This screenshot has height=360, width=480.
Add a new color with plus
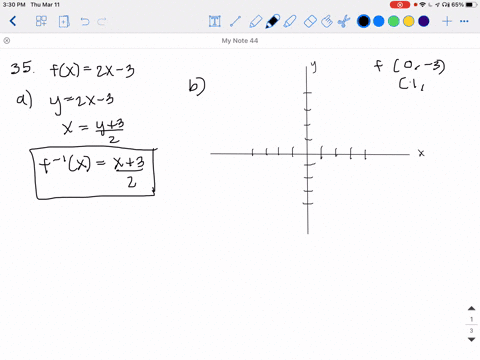click(447, 21)
